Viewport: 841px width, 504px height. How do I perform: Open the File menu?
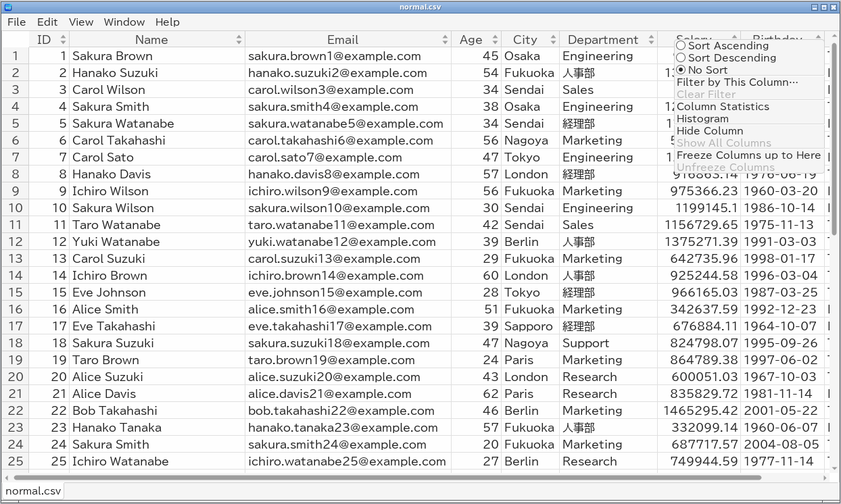pos(17,22)
